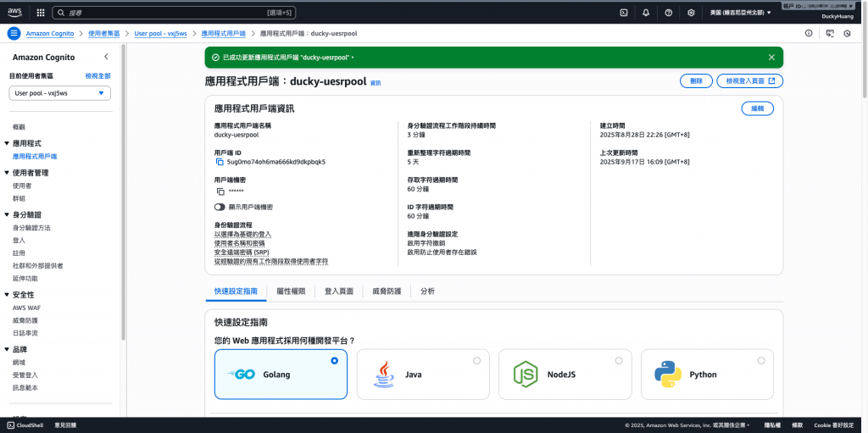Click the 資訊 link beside the title
The image size is (868, 433).
[x=376, y=82]
